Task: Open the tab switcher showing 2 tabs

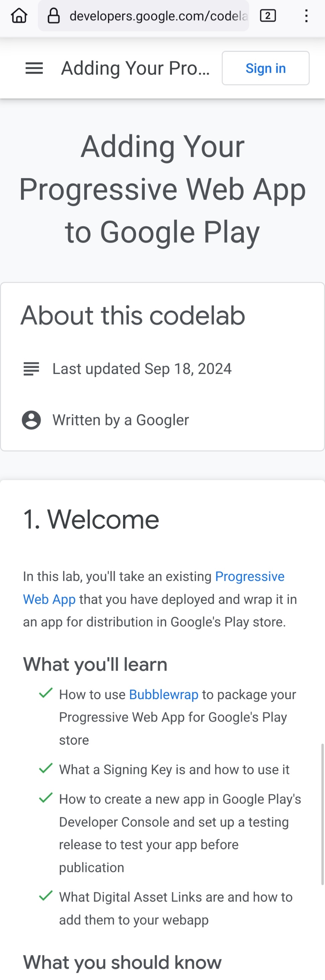Action: (x=267, y=16)
